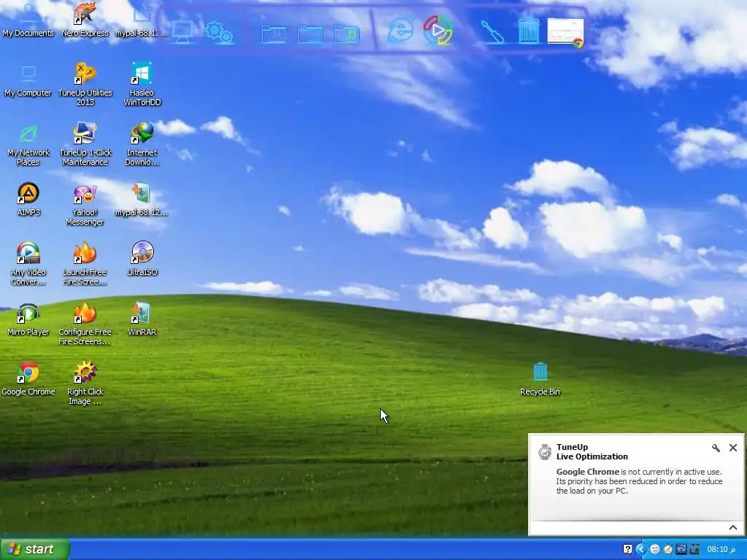Launch TuneUp Utilities 2013 shortcut

[85, 85]
